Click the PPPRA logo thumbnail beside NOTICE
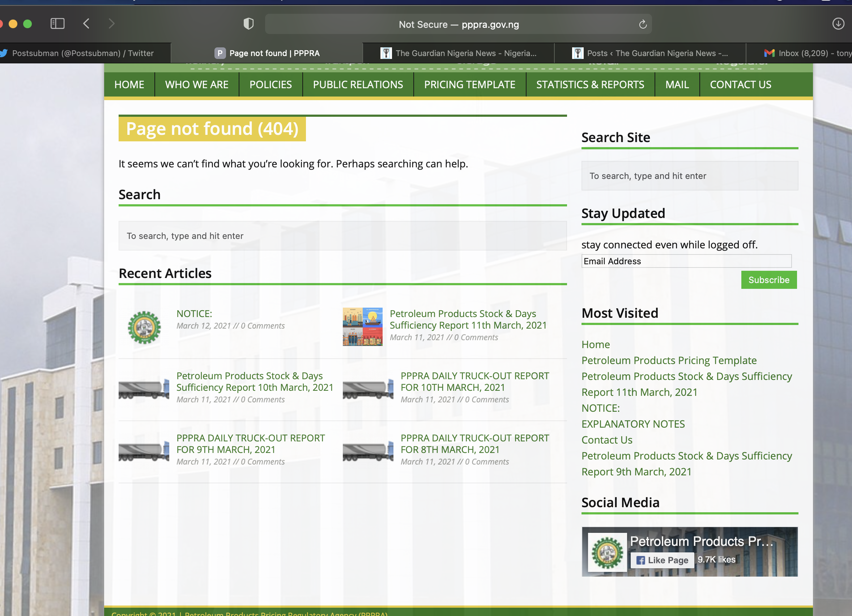852x616 pixels. 144,327
